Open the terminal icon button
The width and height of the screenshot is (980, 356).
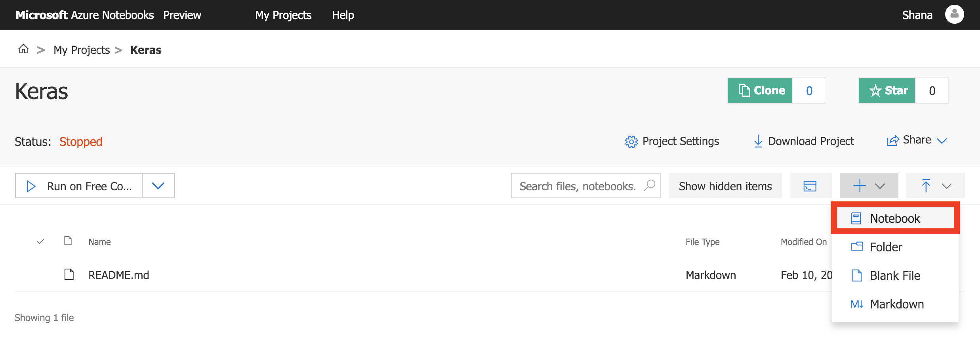(x=810, y=186)
